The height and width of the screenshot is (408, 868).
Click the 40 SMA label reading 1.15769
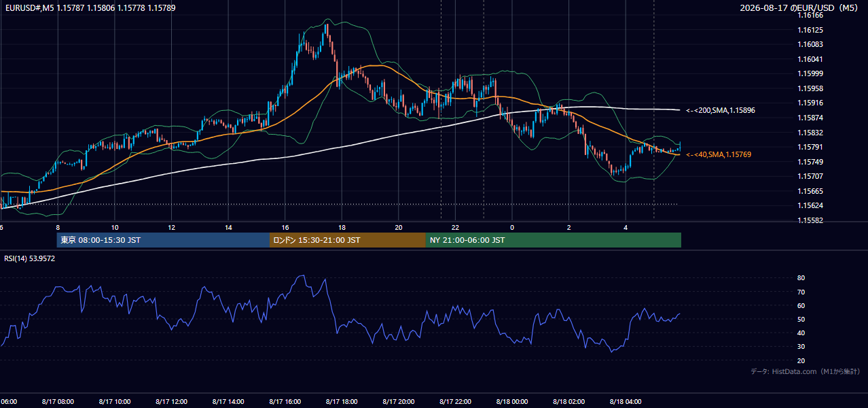pos(719,155)
